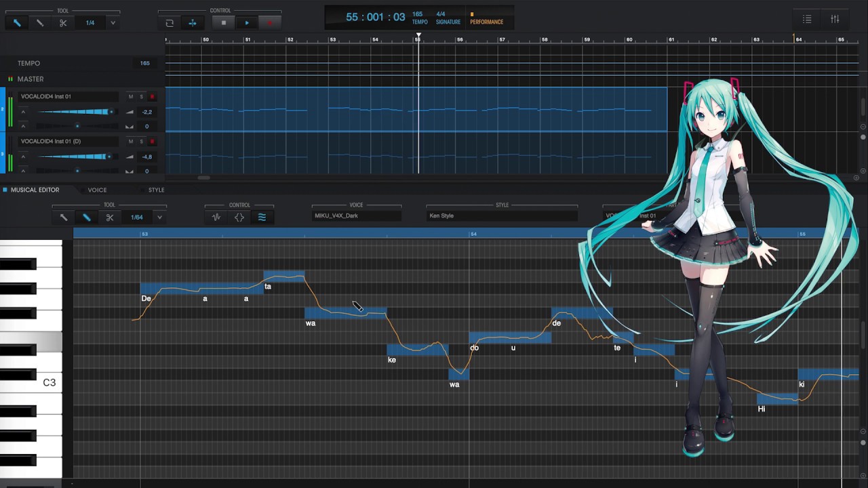
Task: Toggle loop playback in the top CONTROL group
Action: pos(170,23)
